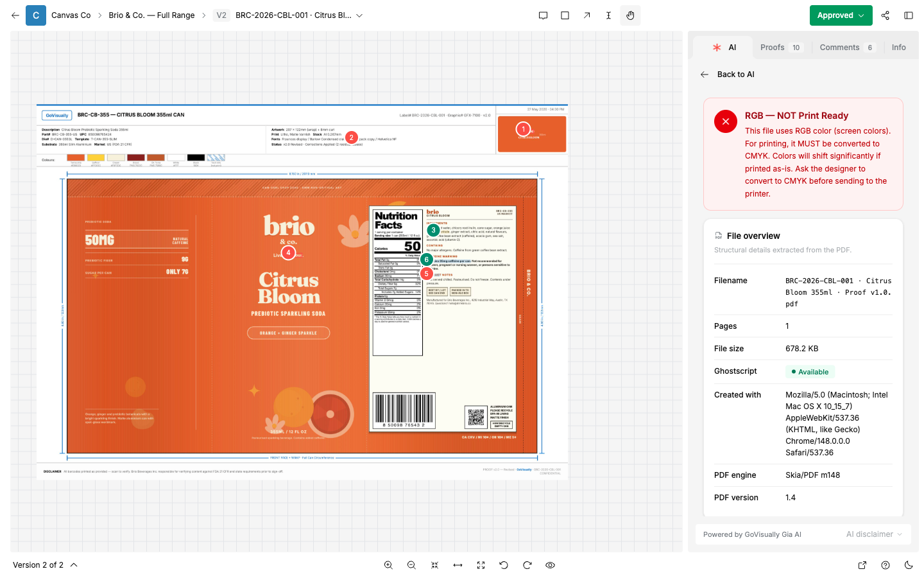Click the GoVisually badge on the proof
The image size is (924, 578).
pos(57,116)
